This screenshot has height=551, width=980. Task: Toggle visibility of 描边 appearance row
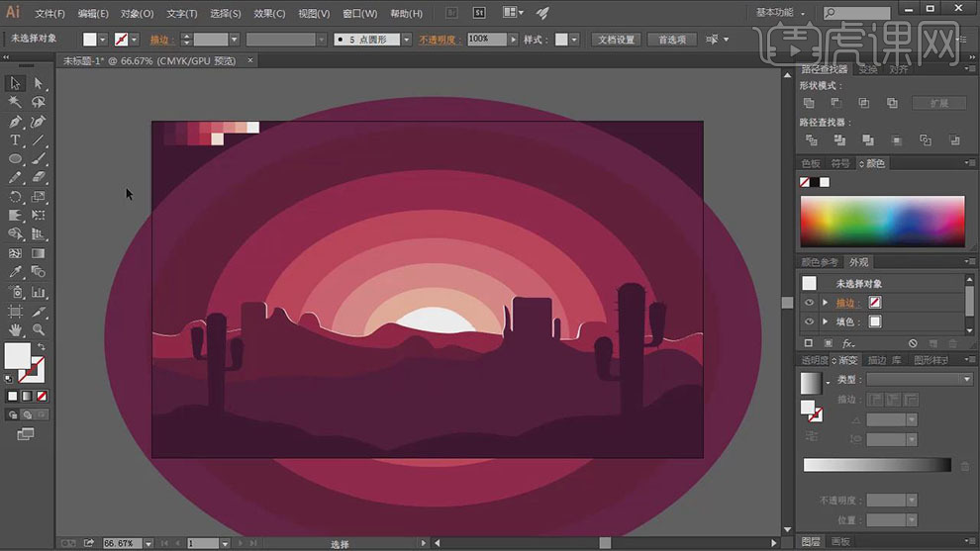click(x=810, y=303)
